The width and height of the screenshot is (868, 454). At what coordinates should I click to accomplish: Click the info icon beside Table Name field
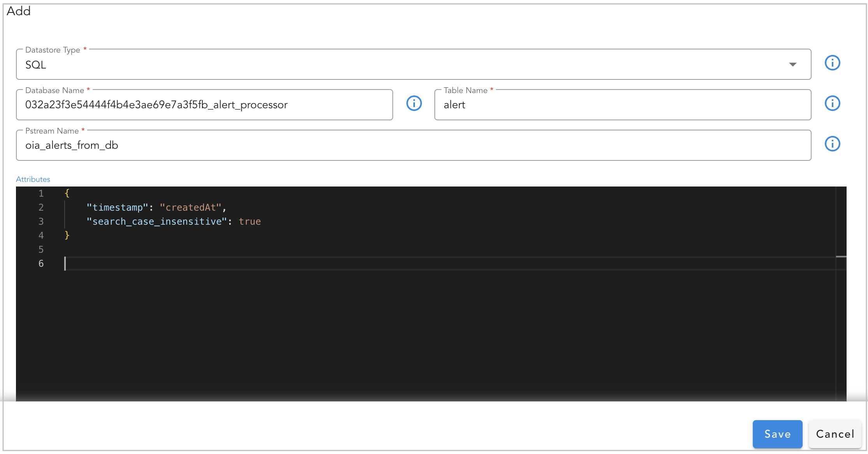(x=833, y=103)
